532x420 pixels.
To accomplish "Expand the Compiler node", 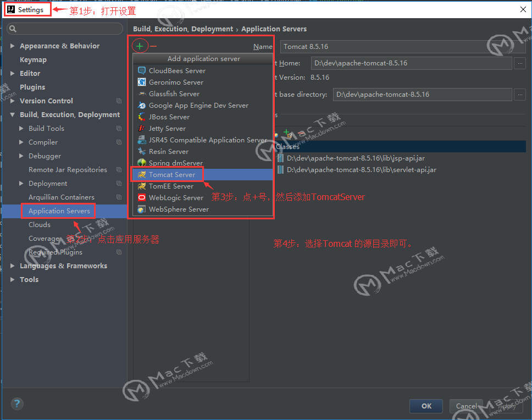I will pos(21,142).
